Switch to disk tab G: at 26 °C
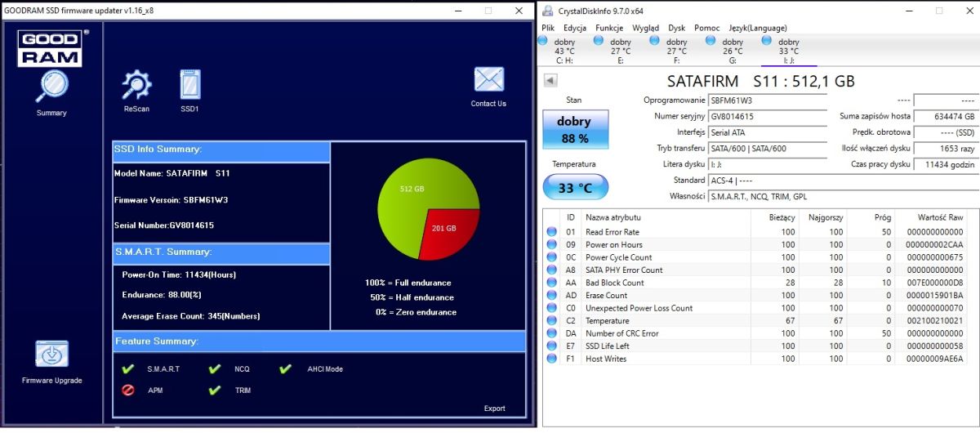 (x=733, y=50)
